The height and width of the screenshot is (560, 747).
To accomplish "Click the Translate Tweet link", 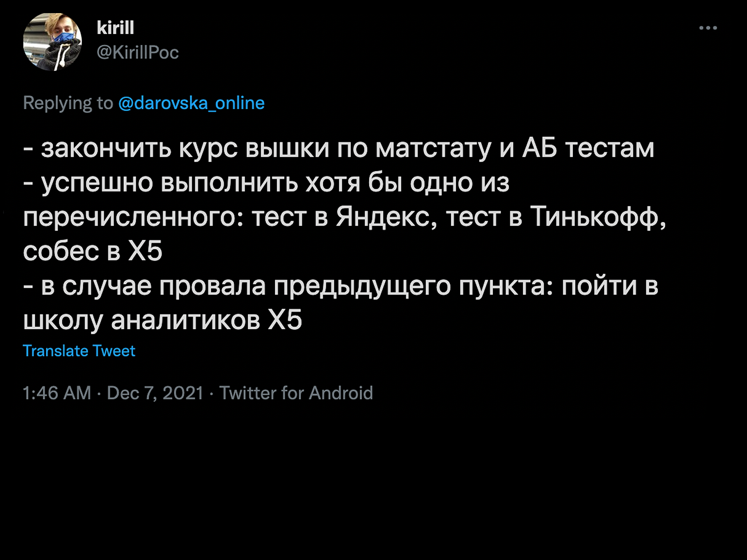I will tap(79, 351).
